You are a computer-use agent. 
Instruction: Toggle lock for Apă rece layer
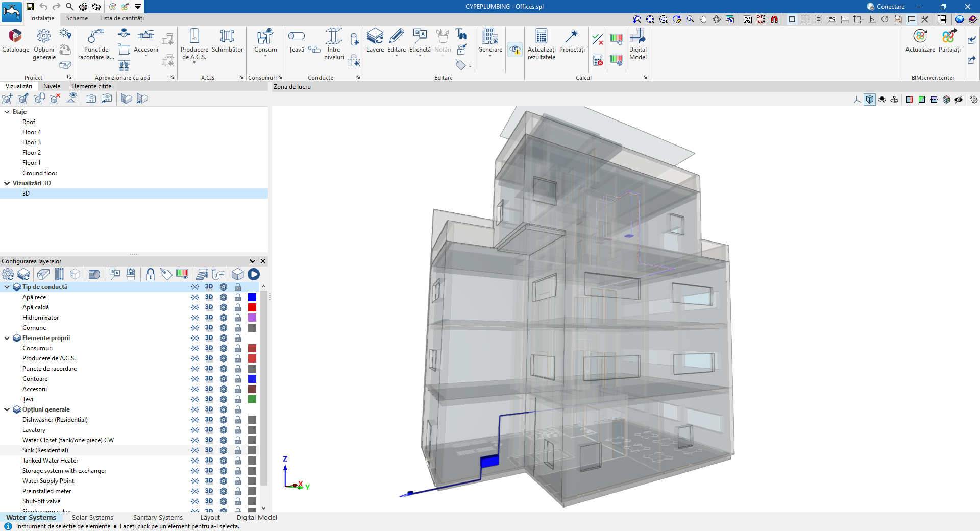tap(238, 297)
